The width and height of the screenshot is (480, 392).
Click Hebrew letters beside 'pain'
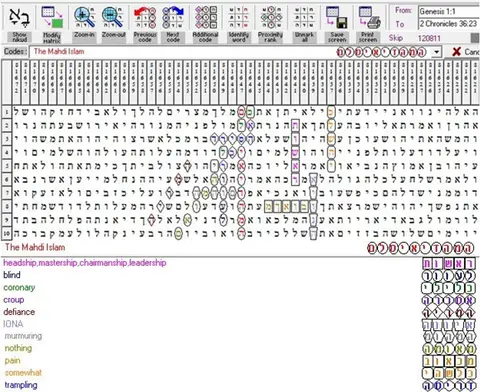coord(449,362)
